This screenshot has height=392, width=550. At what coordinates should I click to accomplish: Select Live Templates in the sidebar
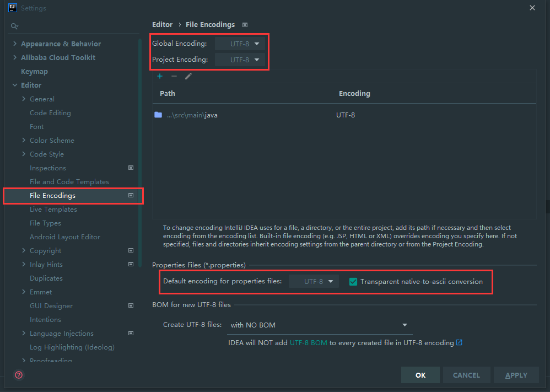[53, 209]
